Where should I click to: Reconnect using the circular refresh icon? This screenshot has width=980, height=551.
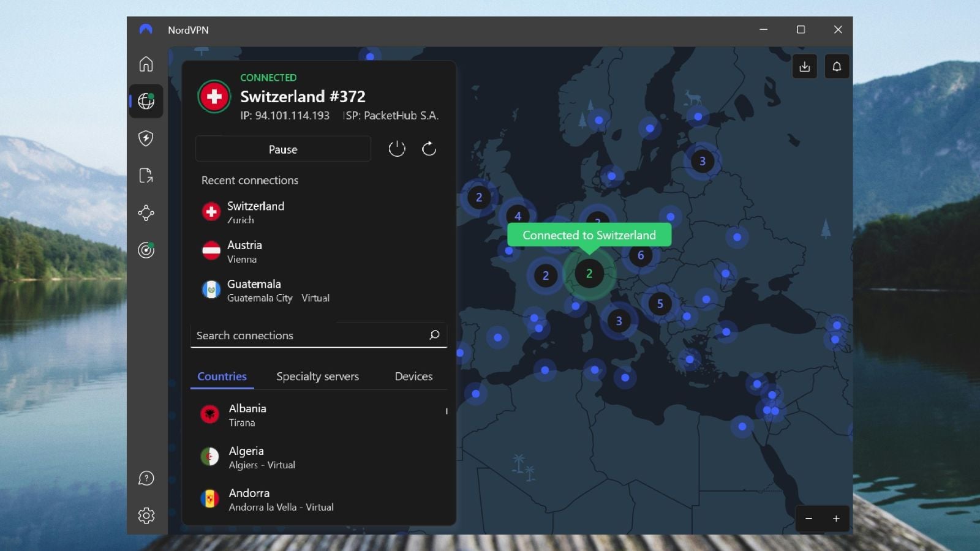click(429, 149)
